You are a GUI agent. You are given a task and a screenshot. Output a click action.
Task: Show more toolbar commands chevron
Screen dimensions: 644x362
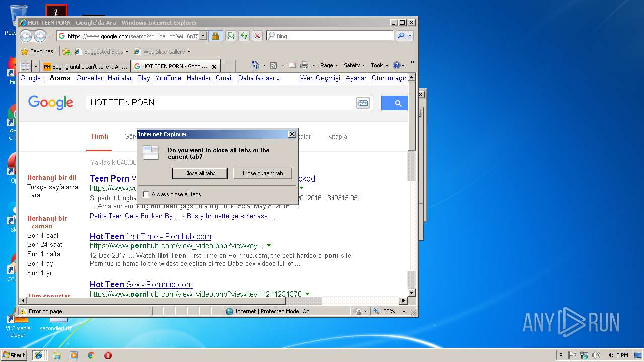[412, 63]
